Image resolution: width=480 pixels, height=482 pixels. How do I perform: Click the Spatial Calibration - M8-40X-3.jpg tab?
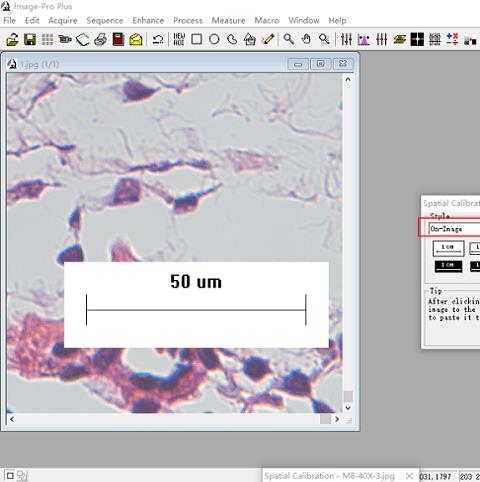(x=329, y=476)
